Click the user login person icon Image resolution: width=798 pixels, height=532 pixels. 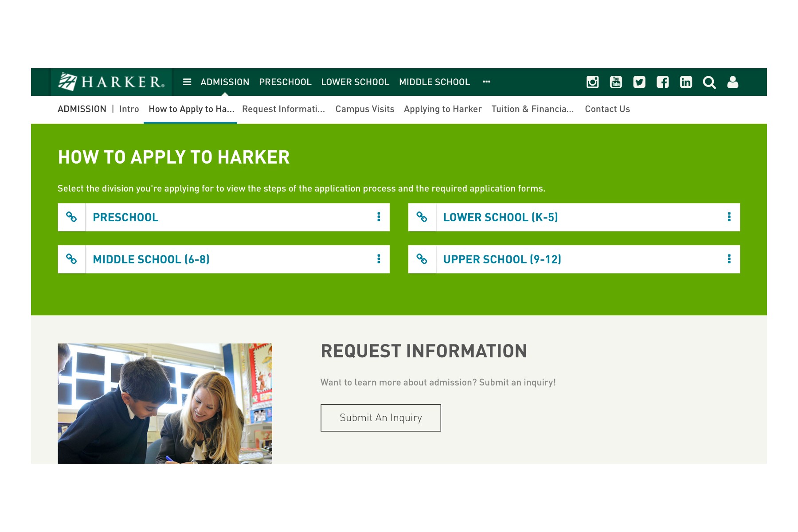(733, 82)
